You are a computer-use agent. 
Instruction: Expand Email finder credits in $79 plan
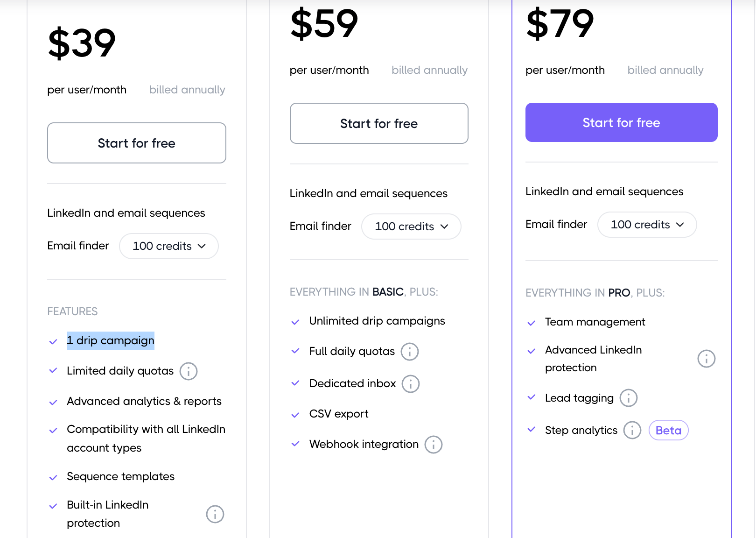pyautogui.click(x=647, y=225)
